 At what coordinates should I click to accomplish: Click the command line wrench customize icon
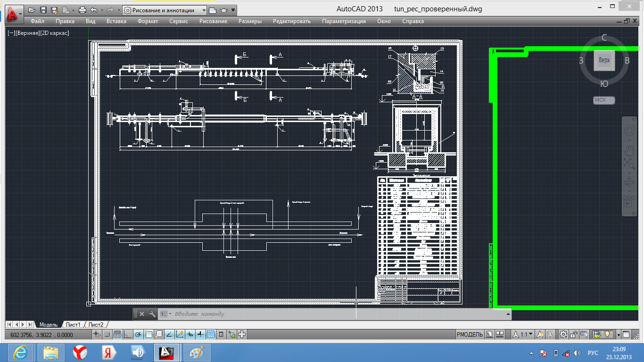click(x=152, y=314)
